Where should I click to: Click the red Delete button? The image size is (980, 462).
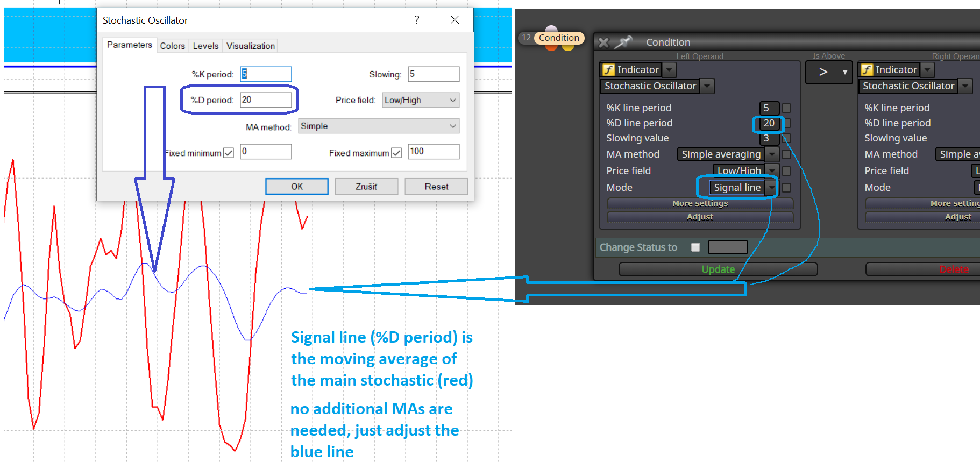tap(923, 269)
